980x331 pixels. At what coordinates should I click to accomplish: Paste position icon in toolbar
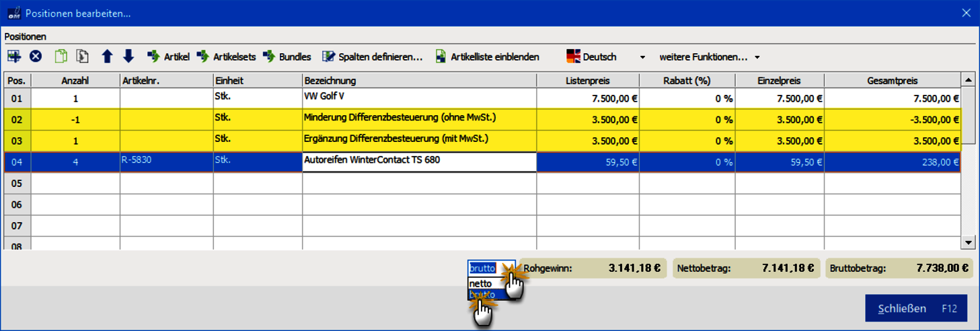click(x=83, y=57)
